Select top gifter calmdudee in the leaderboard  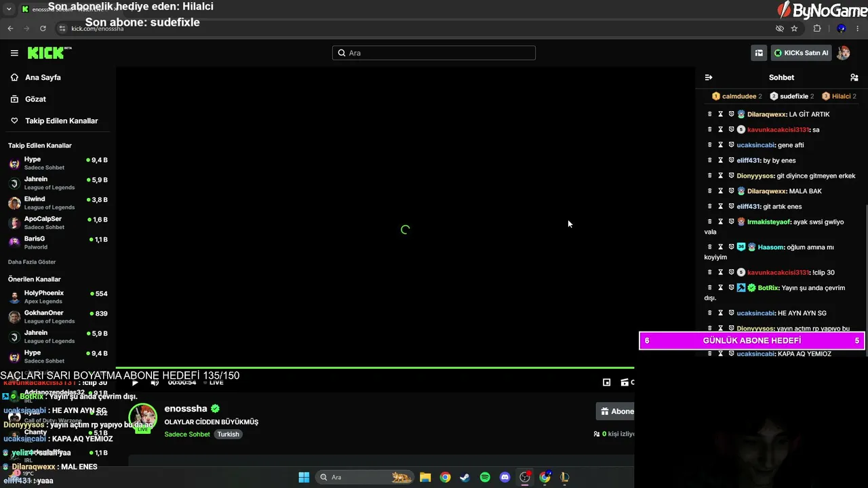pyautogui.click(x=737, y=96)
